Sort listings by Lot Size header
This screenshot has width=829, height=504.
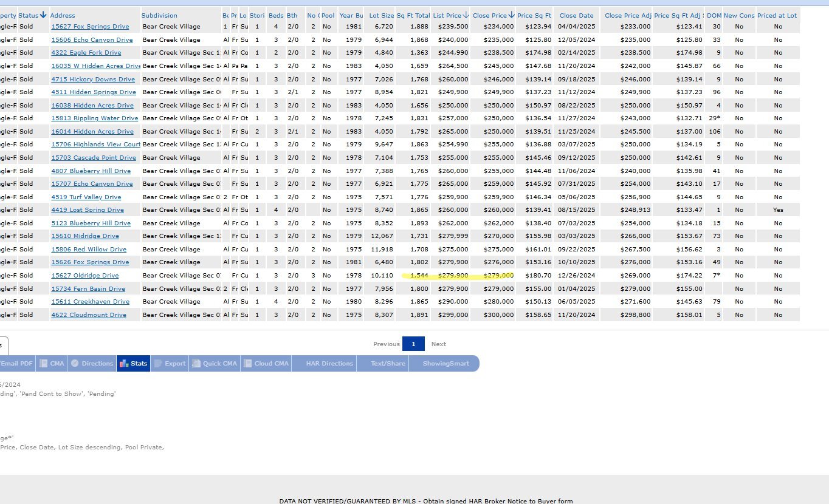pos(381,15)
